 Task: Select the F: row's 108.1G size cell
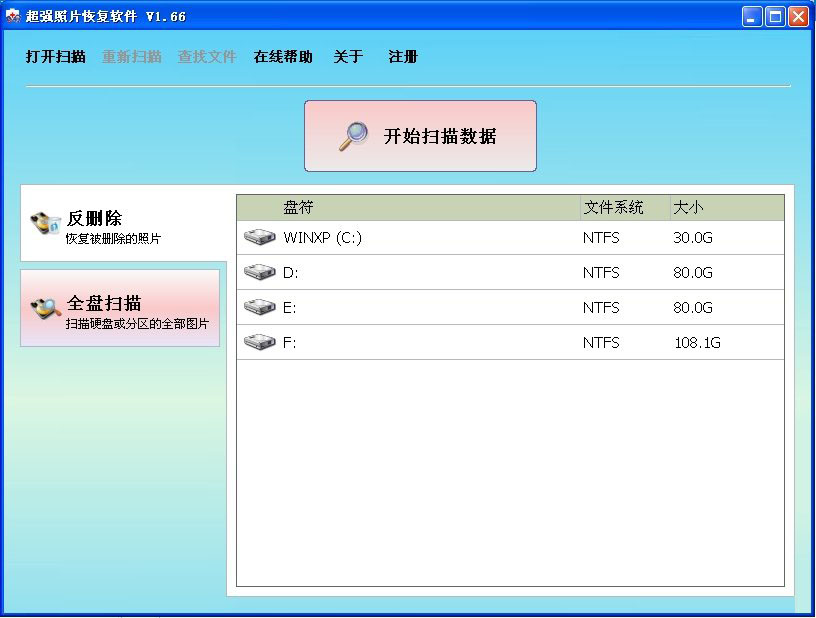click(697, 343)
